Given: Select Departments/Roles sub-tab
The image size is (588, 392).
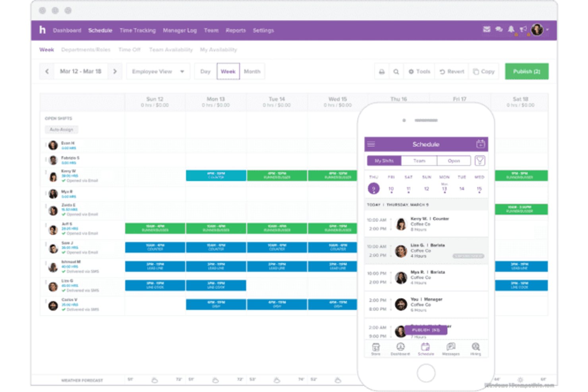Looking at the screenshot, I should pos(86,50).
